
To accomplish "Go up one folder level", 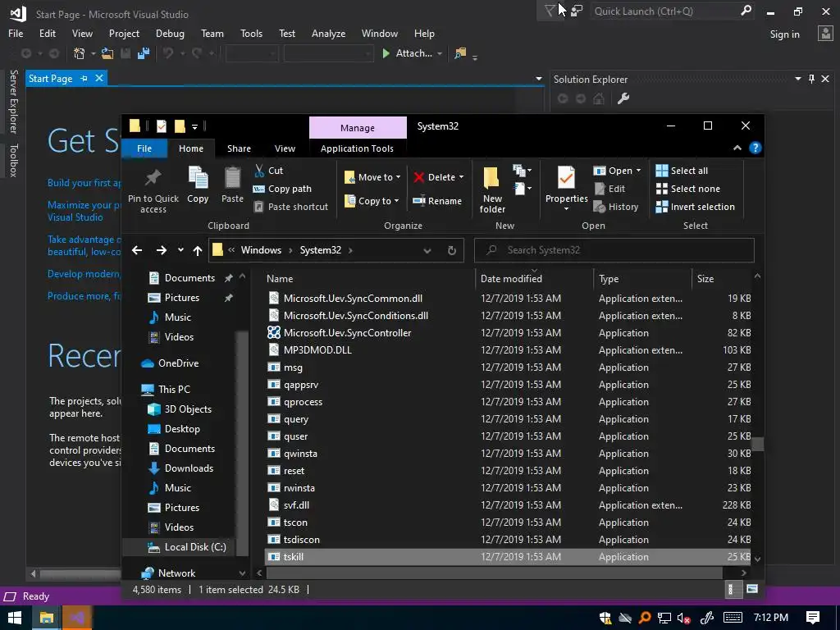I will [198, 250].
